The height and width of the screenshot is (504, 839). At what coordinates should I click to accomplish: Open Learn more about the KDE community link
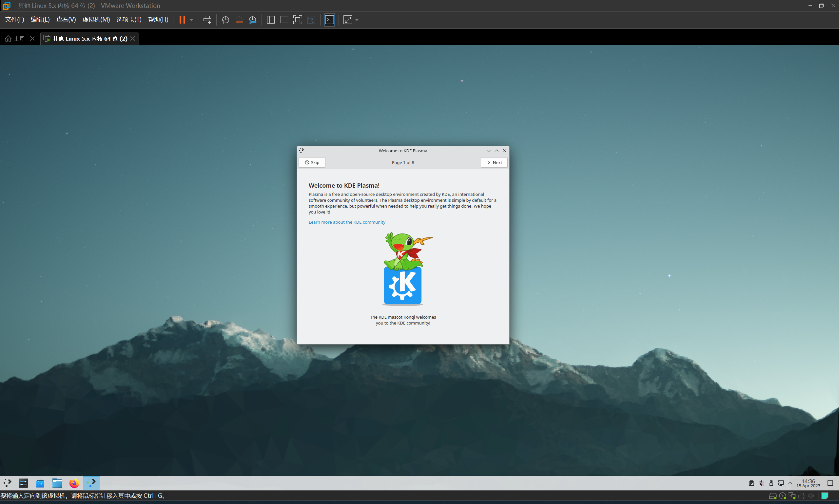click(347, 222)
